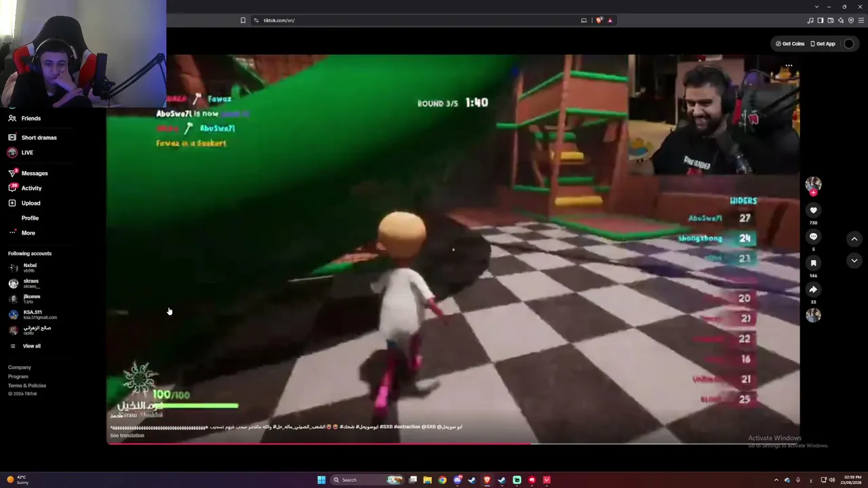
Task: Seek on the video progress bar
Action: coord(453,444)
